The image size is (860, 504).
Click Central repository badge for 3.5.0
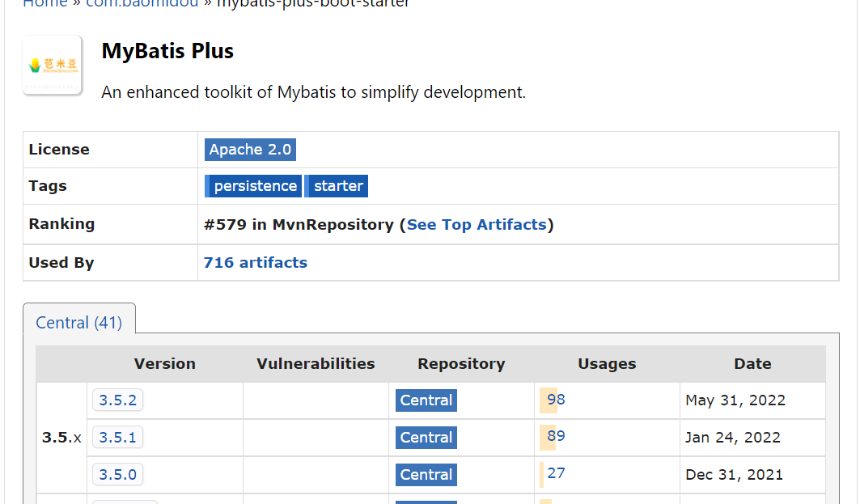(426, 474)
